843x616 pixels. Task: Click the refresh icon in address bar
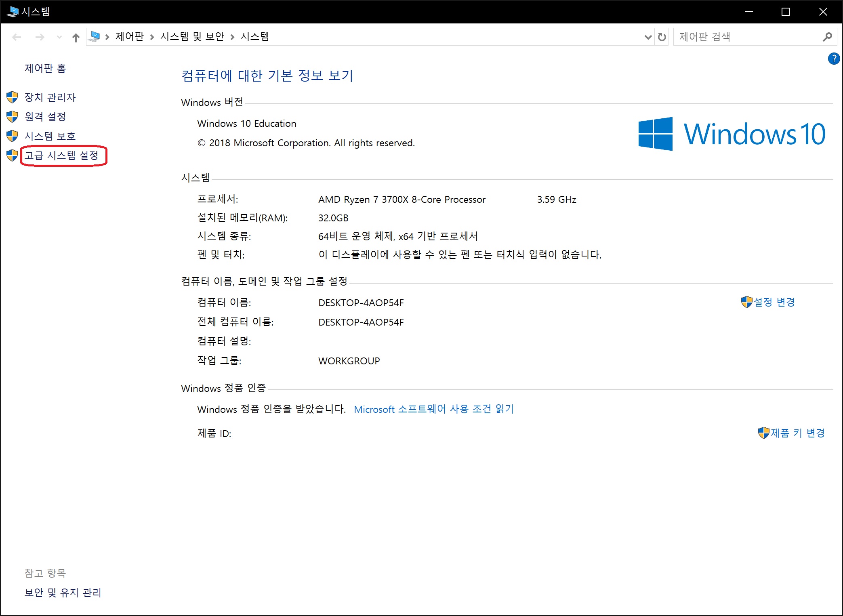(662, 37)
